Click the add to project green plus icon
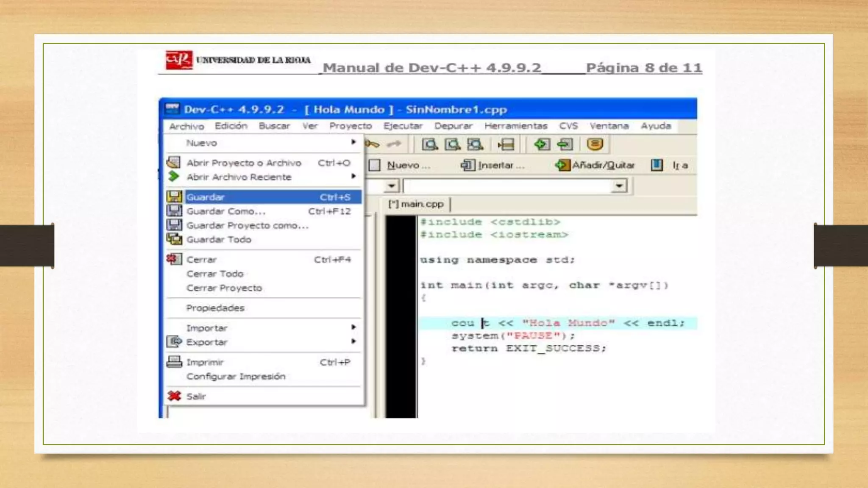 (542, 144)
